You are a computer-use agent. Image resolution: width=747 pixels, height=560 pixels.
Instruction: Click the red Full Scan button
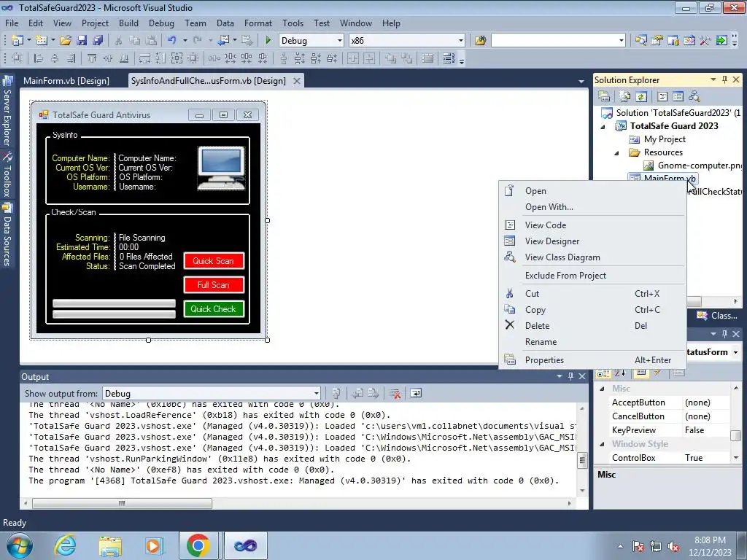click(x=214, y=285)
